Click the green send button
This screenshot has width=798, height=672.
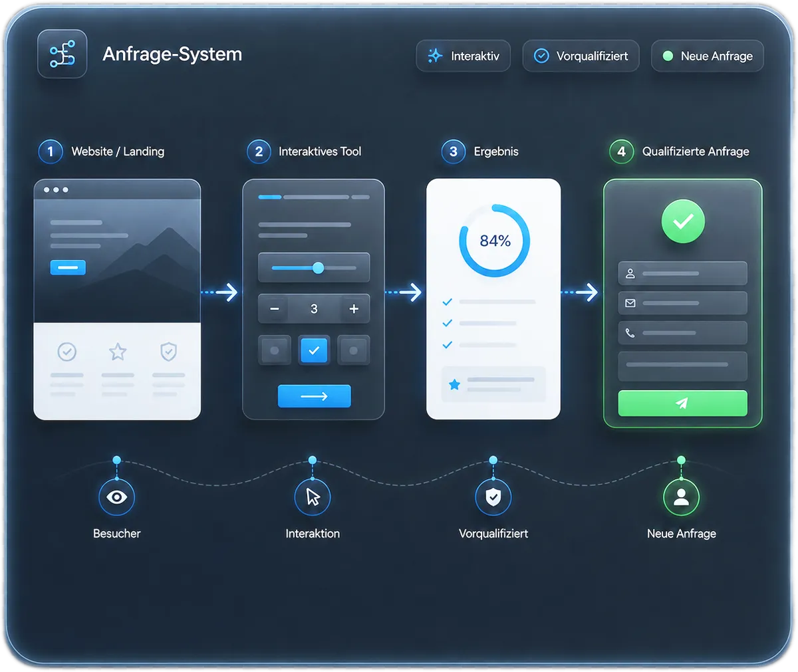[682, 403]
